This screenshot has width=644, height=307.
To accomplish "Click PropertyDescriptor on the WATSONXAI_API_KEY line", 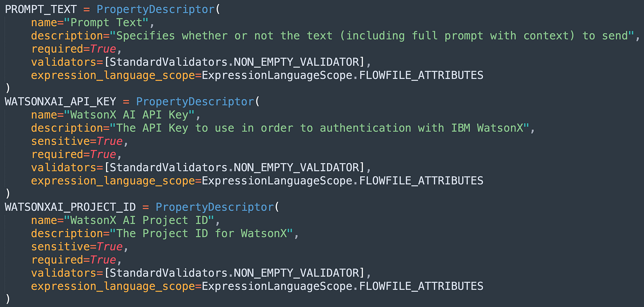I will point(195,102).
